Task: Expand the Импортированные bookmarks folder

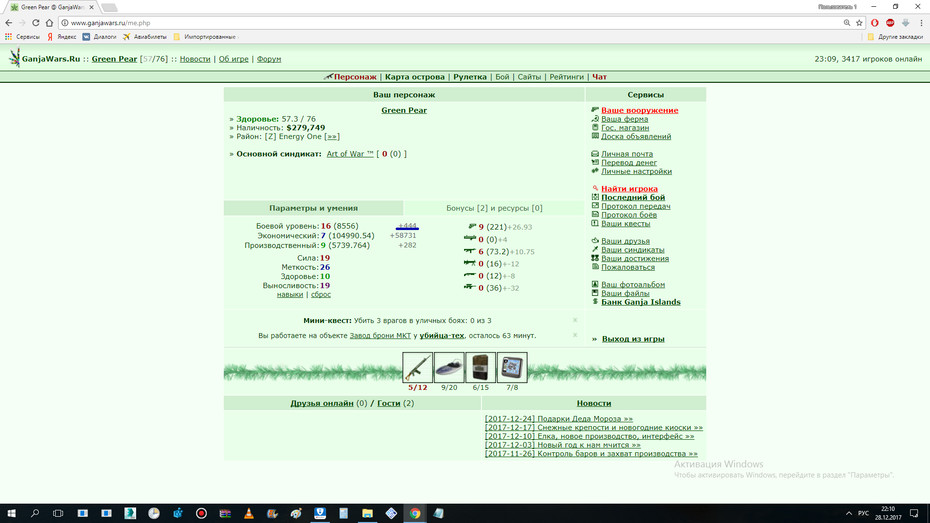Action: [205, 37]
